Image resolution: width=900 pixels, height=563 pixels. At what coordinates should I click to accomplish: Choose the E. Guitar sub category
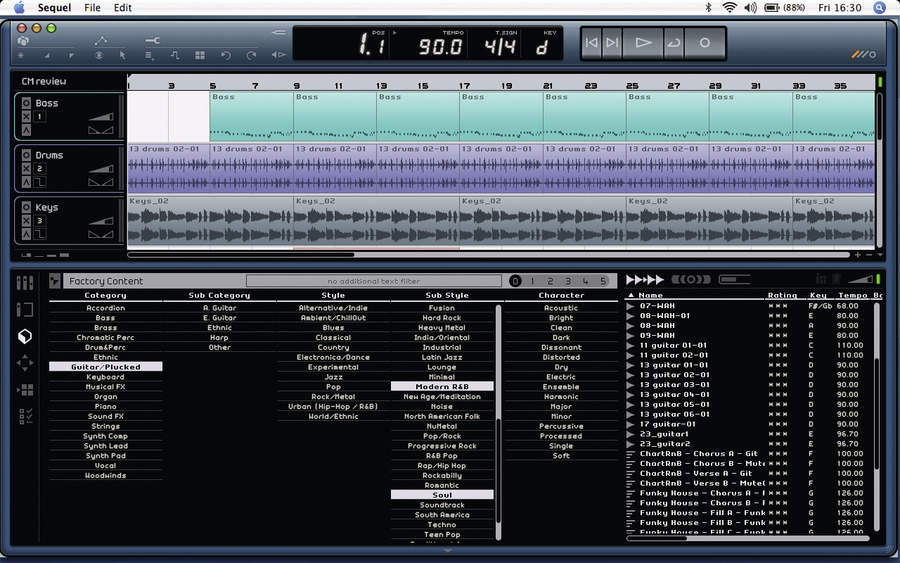click(x=220, y=318)
